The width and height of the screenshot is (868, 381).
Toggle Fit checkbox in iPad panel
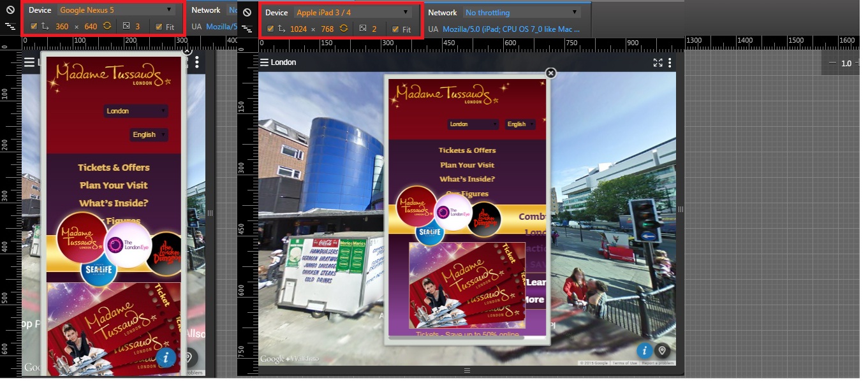395,29
